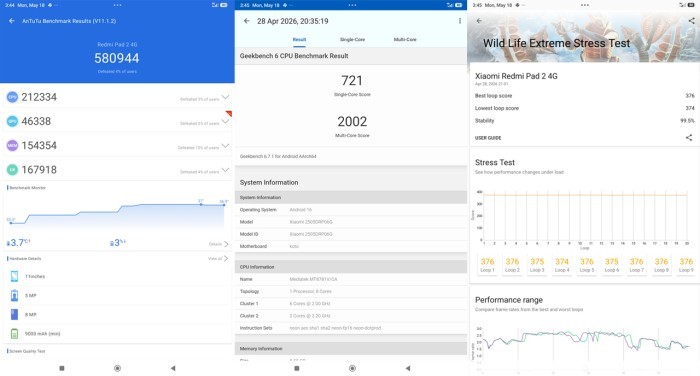Share the Wild Life Extreme result from header
Screen dimensions: 700x376
tap(691, 21)
